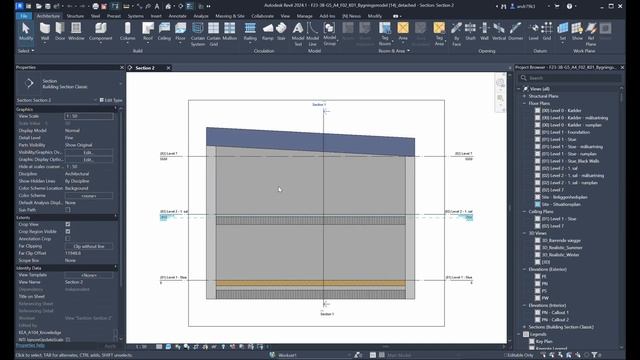Toggle checkbox for Key Plan legend
This screenshot has height=360, width=640.
tap(532, 341)
